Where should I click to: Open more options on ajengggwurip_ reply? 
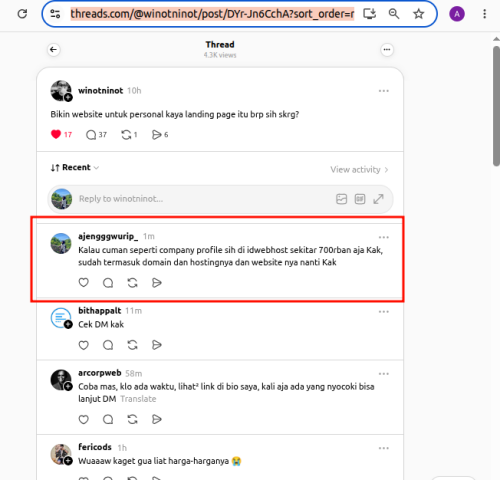pos(384,237)
